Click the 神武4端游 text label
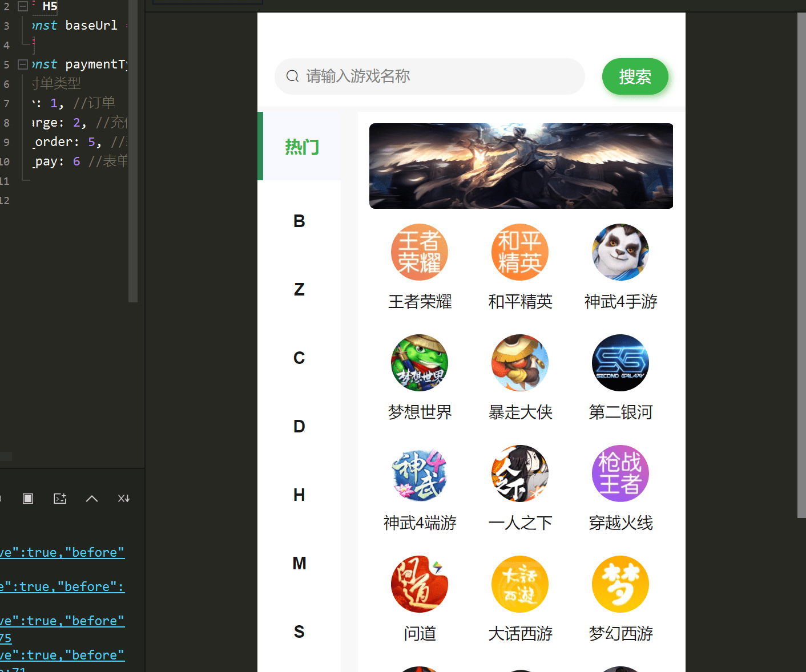 click(x=420, y=523)
